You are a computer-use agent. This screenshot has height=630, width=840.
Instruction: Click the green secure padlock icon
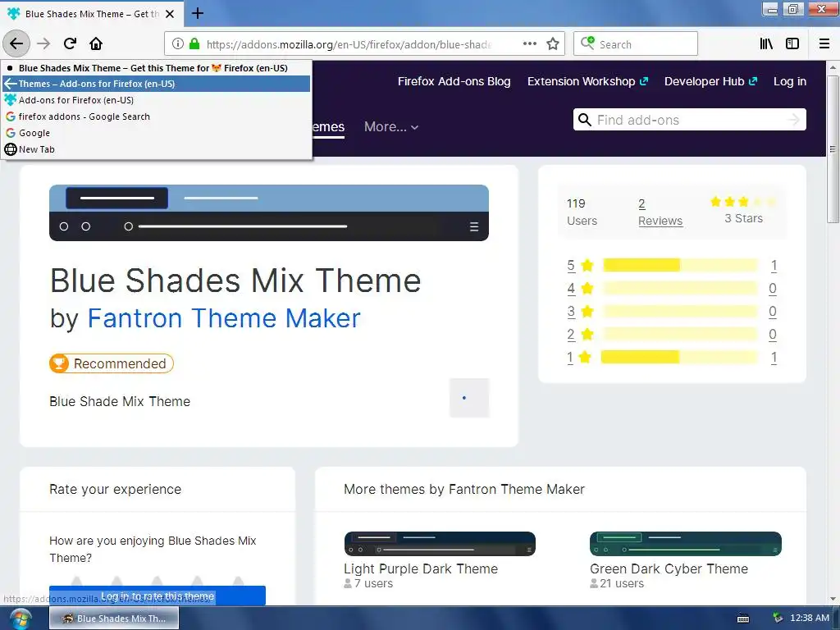pyautogui.click(x=194, y=44)
